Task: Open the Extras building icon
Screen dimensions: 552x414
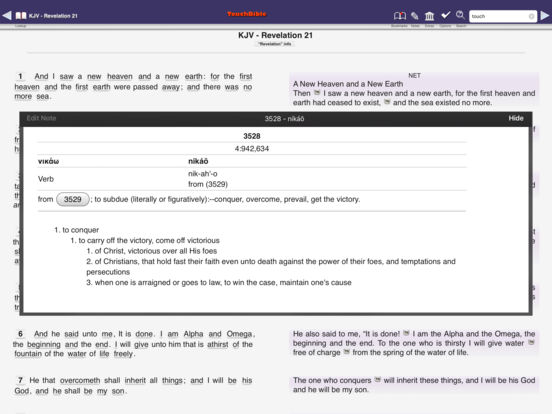Action: click(x=429, y=16)
